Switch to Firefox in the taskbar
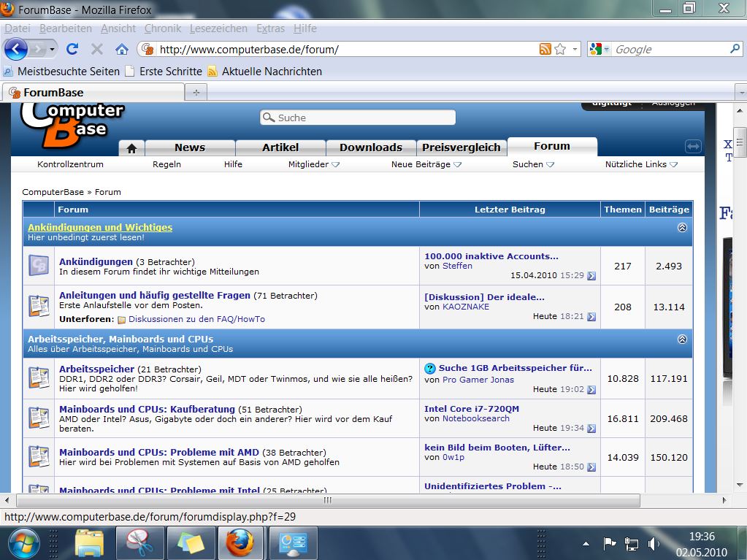The image size is (747, 560). pos(240,543)
